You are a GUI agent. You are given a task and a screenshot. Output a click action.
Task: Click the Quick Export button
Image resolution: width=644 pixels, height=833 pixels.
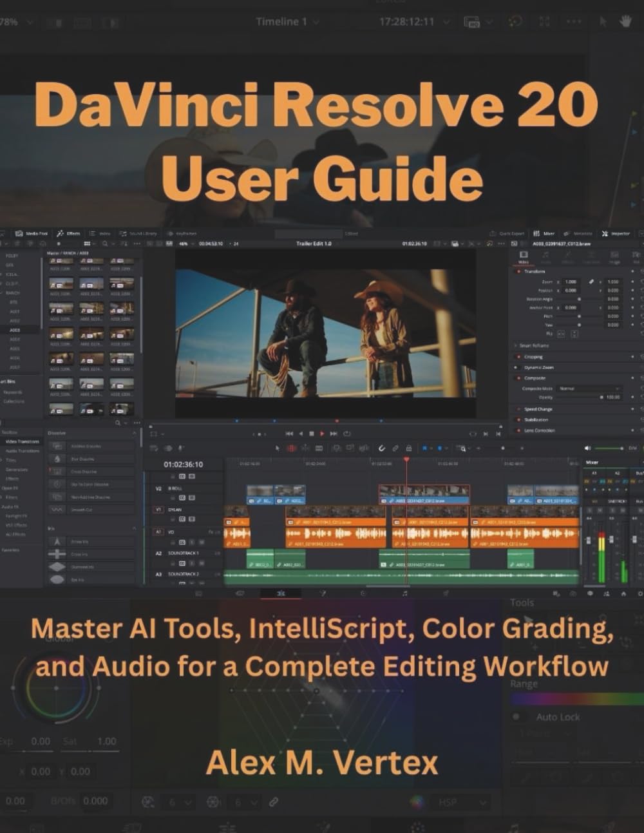(507, 233)
